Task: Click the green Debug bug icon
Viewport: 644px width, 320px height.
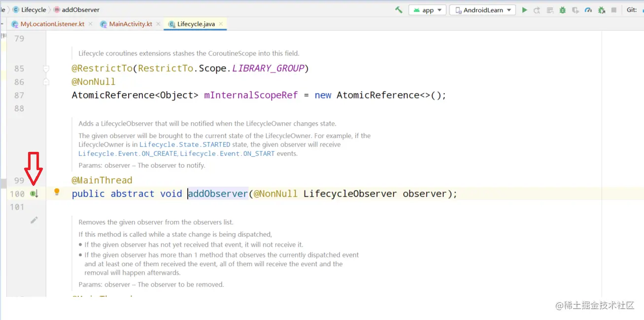Action: [x=563, y=10]
